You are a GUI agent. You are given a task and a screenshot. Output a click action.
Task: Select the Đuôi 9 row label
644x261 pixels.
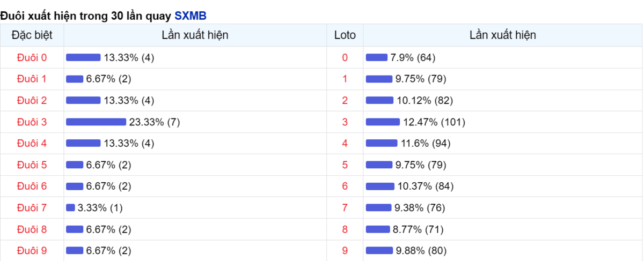(x=32, y=250)
